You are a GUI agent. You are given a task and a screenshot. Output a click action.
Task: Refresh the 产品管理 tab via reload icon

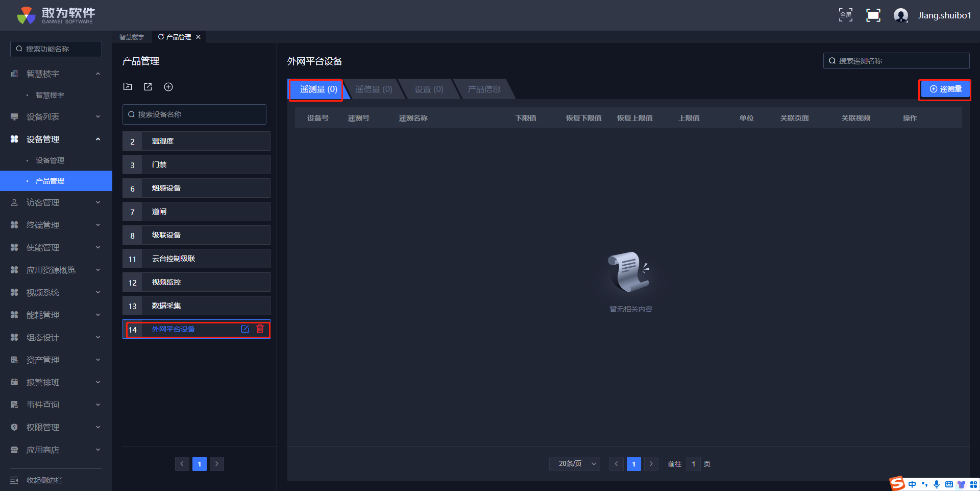(161, 37)
